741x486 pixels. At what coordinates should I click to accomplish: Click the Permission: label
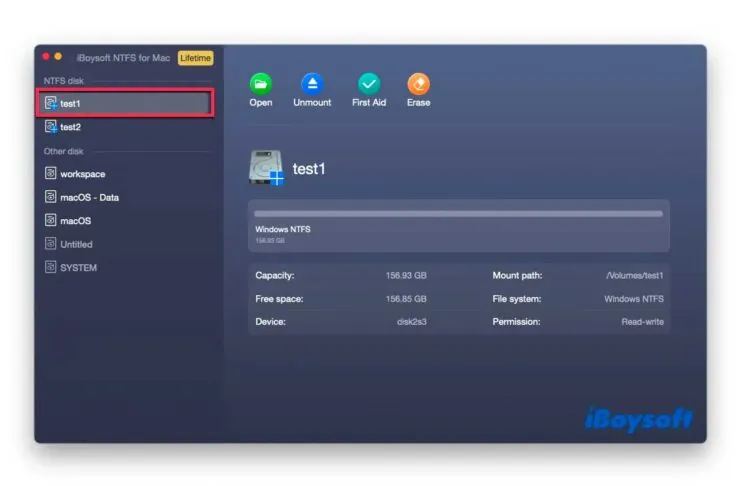(517, 322)
